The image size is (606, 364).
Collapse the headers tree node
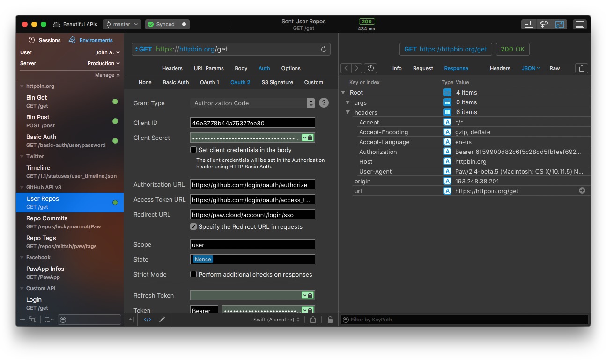coord(348,112)
